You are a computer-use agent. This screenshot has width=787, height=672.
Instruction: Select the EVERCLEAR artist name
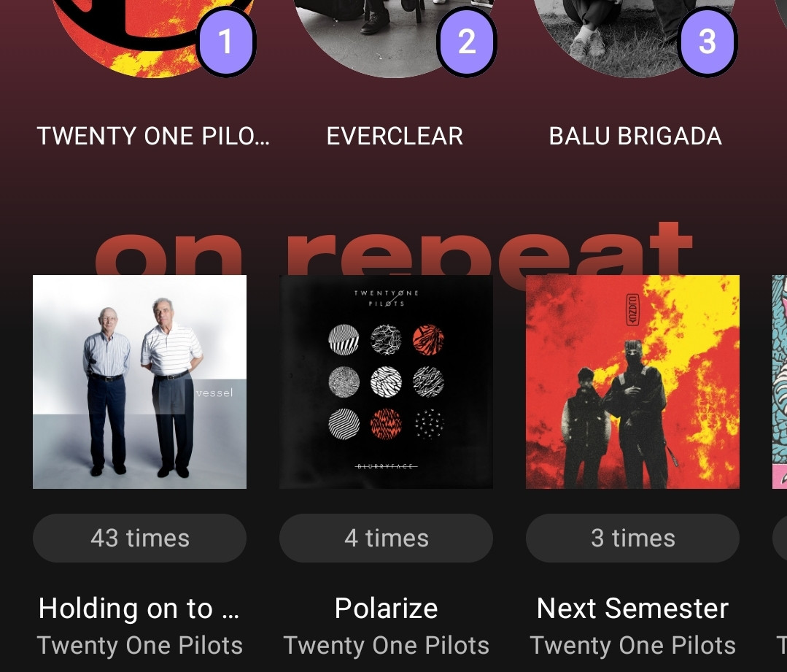pyautogui.click(x=395, y=136)
